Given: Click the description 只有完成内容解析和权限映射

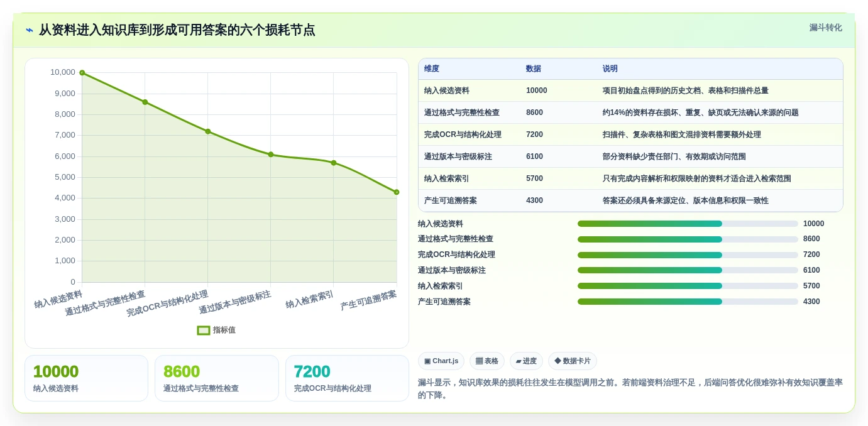Looking at the screenshot, I should pyautogui.click(x=697, y=178).
